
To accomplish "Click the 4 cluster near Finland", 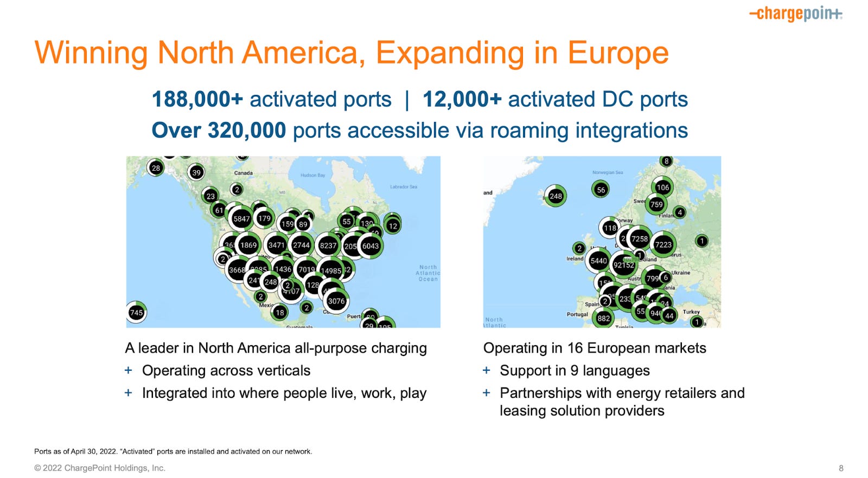I will pos(679,212).
